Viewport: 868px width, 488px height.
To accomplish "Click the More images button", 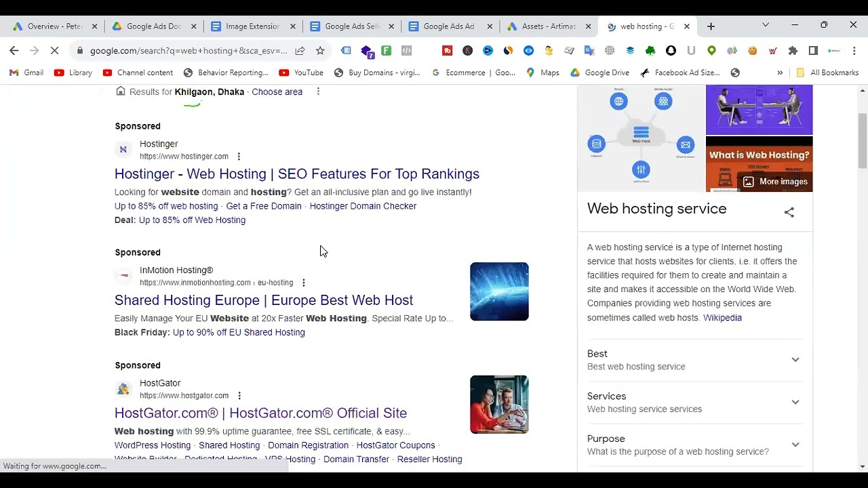I will (x=775, y=182).
